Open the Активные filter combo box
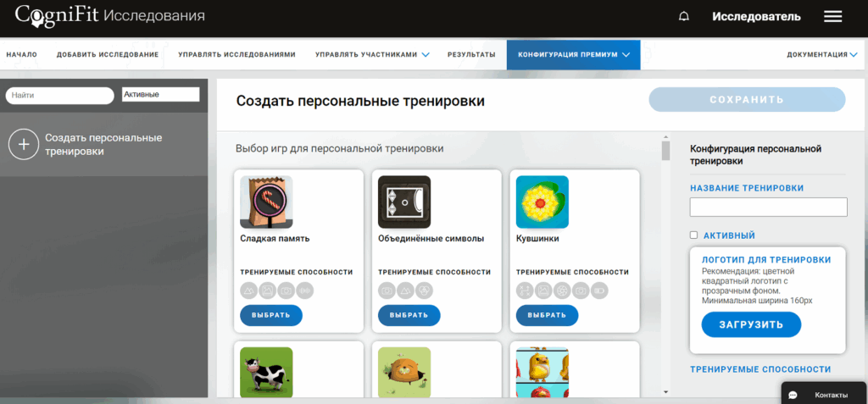 (161, 95)
